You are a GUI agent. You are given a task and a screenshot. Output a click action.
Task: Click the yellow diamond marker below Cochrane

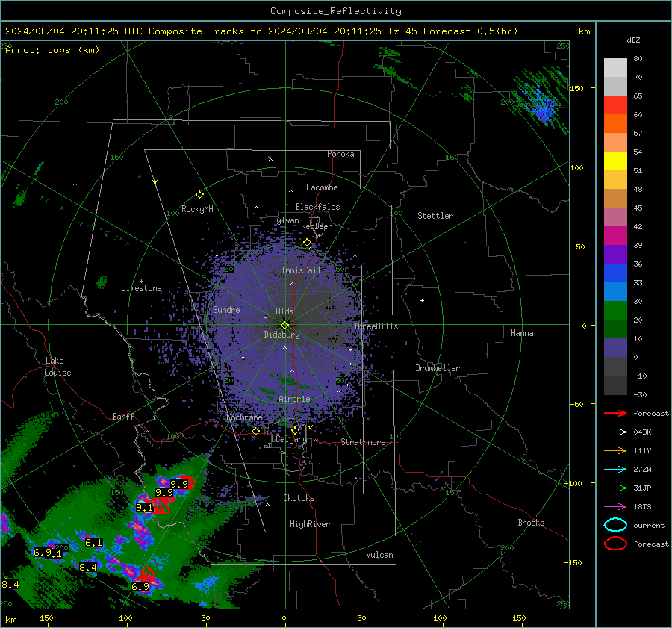click(255, 432)
